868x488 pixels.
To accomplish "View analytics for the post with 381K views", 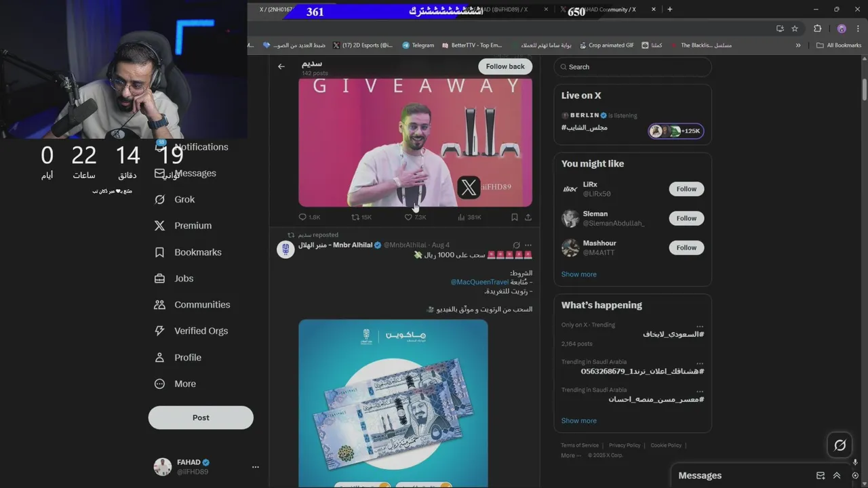I will point(469,217).
